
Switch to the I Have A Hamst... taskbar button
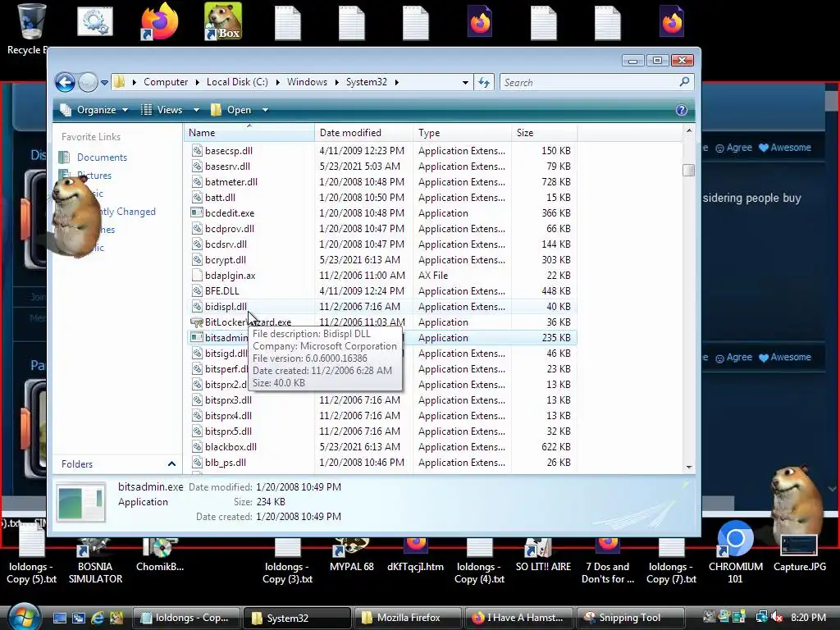click(518, 618)
